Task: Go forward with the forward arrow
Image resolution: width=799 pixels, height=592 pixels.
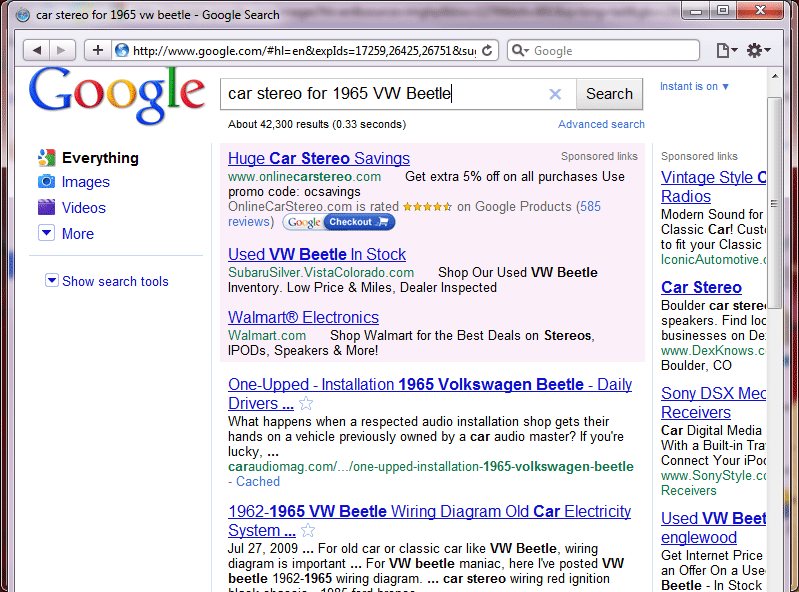Action: click(x=62, y=50)
